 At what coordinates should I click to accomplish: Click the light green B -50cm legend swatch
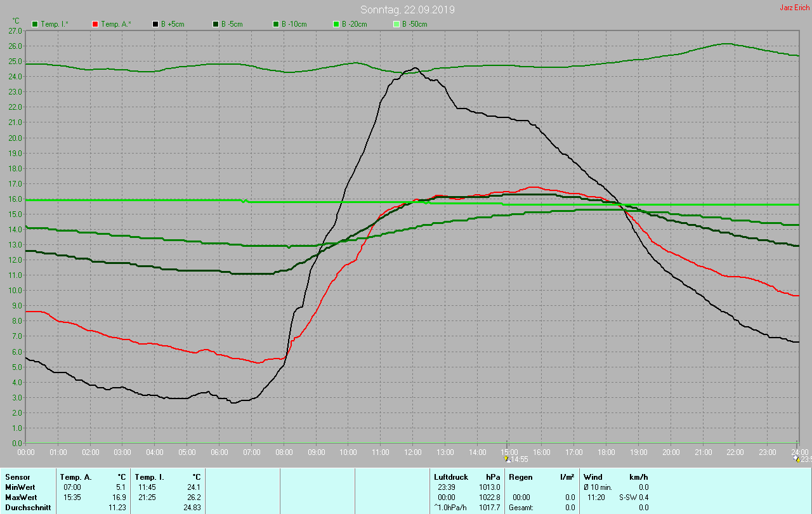[x=396, y=24]
